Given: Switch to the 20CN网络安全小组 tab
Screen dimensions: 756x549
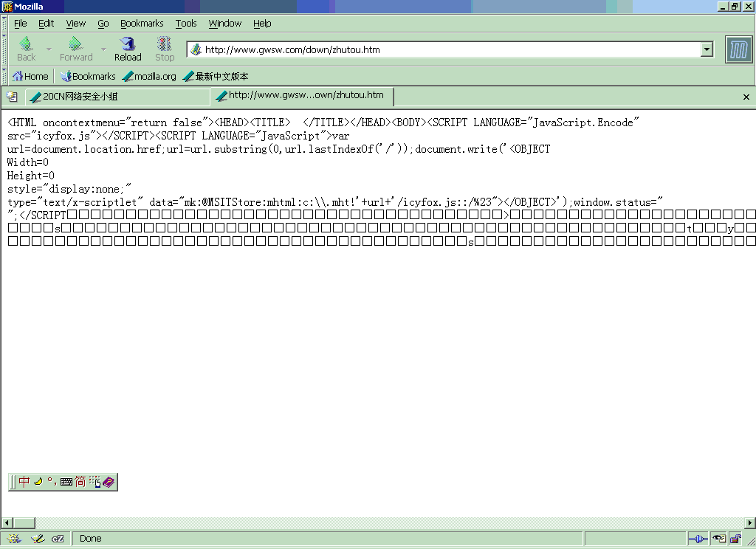Looking at the screenshot, I should pyautogui.click(x=117, y=97).
